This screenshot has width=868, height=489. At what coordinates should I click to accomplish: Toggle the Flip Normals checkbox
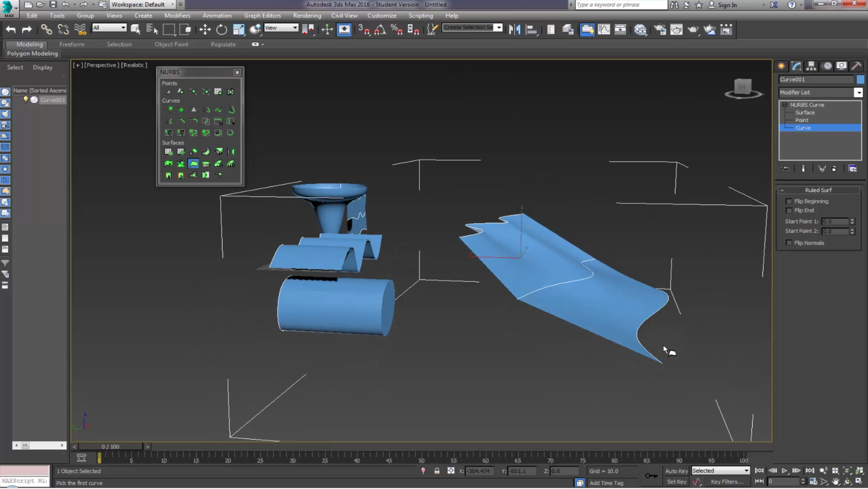(x=789, y=243)
